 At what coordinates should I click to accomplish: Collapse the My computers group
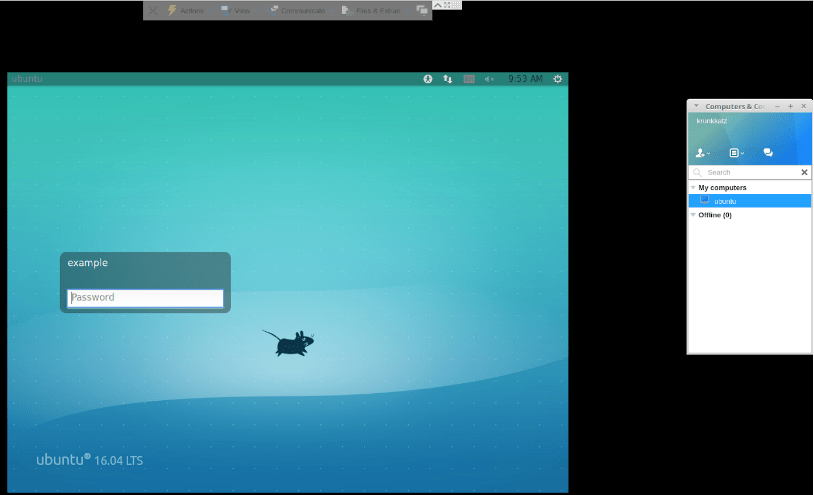click(x=693, y=187)
